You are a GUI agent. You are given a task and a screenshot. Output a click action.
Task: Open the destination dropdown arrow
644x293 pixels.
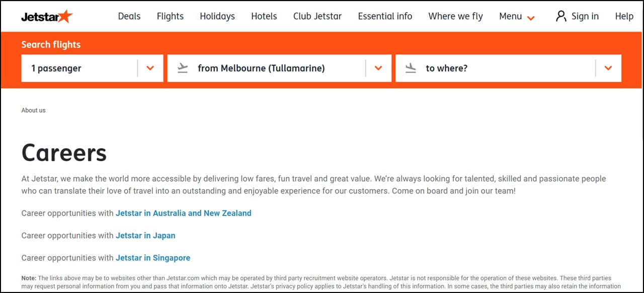coord(608,68)
